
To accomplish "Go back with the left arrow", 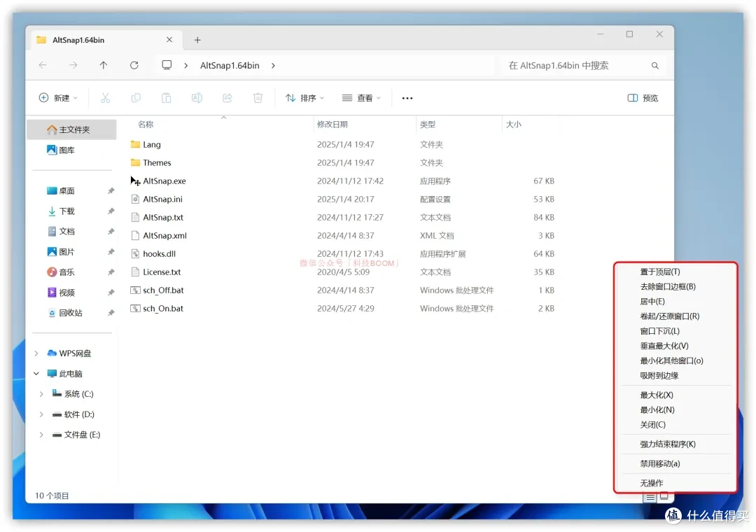I will 43,65.
